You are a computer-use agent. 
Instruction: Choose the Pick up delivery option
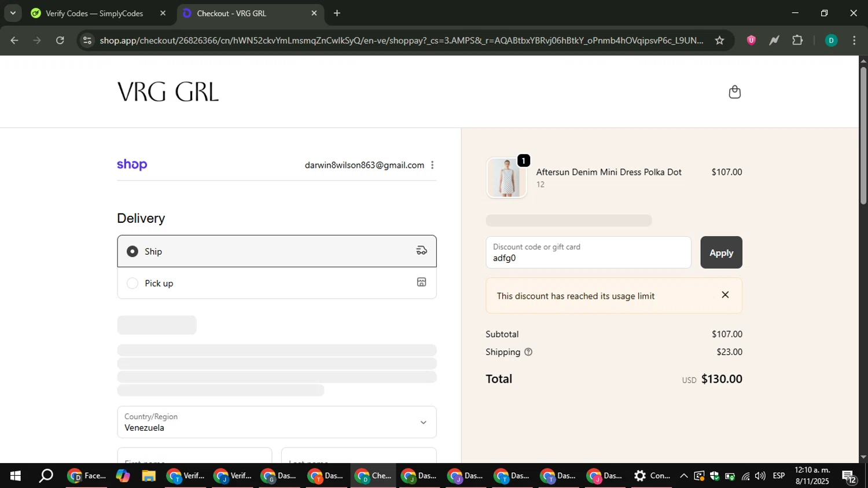[x=277, y=283]
